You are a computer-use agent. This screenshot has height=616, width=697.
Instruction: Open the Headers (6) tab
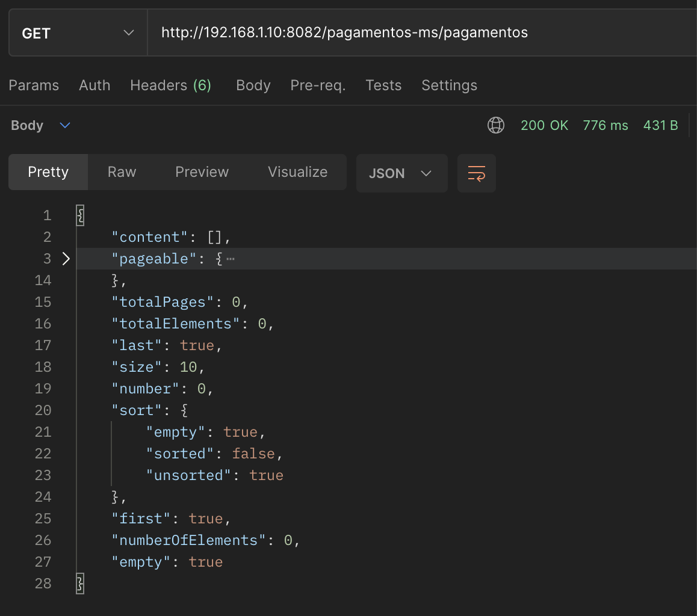pos(171,85)
